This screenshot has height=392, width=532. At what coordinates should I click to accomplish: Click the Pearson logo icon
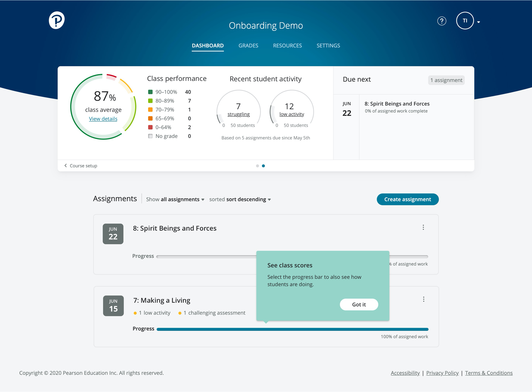coord(57,20)
